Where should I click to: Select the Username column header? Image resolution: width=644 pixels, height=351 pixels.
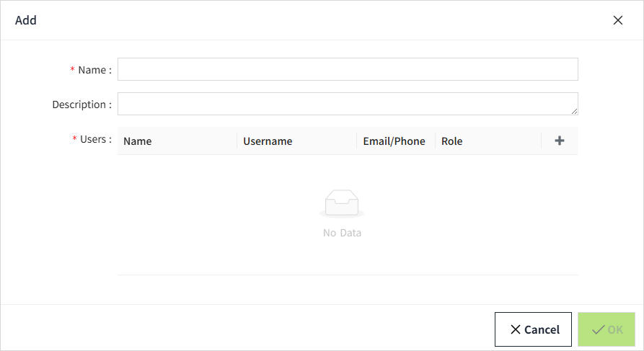(x=268, y=141)
